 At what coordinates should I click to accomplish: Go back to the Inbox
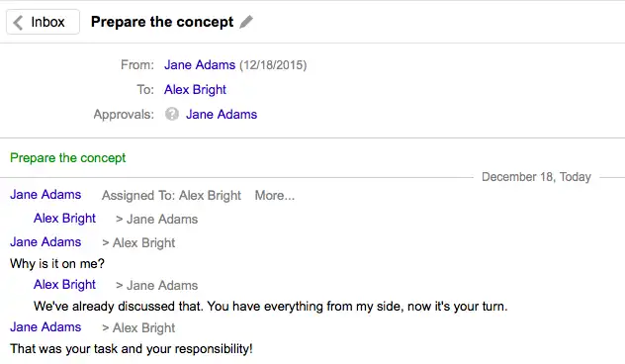click(x=43, y=22)
